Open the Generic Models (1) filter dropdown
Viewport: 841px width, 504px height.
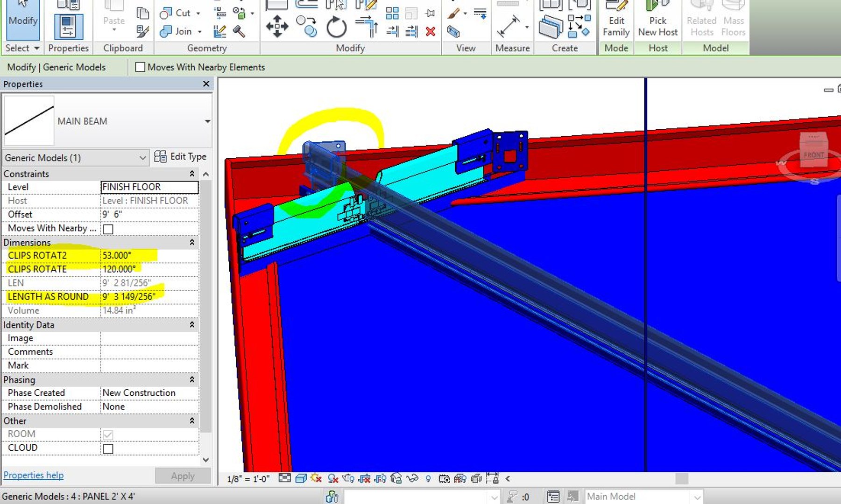tap(142, 158)
